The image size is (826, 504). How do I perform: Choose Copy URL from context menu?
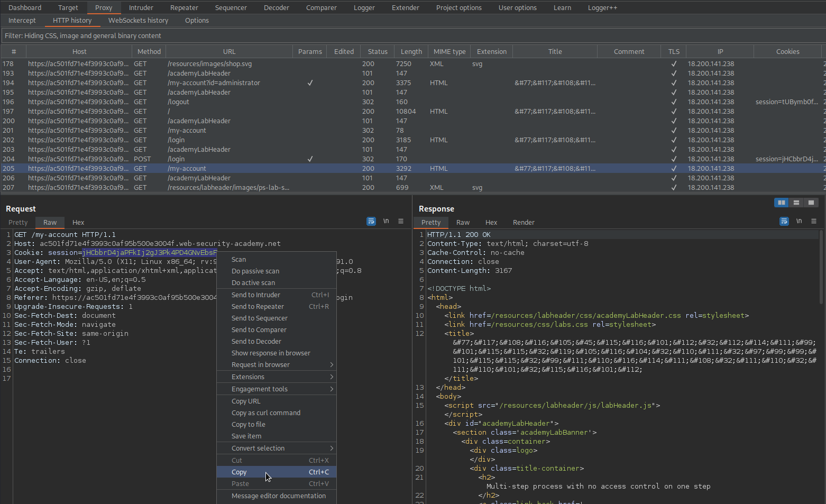(277, 401)
